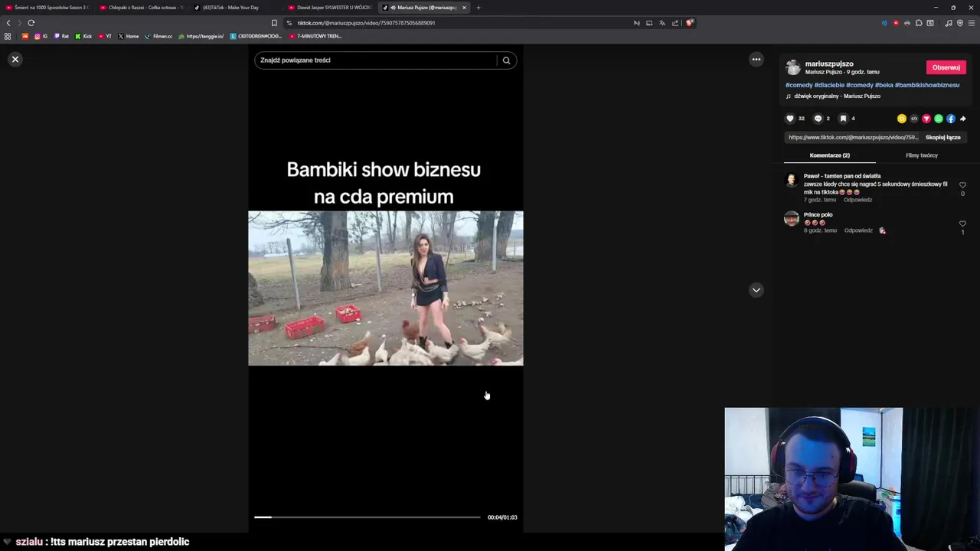Focus the 'Znajdź powiązane treści' search field
980x551 pixels.
click(377, 60)
